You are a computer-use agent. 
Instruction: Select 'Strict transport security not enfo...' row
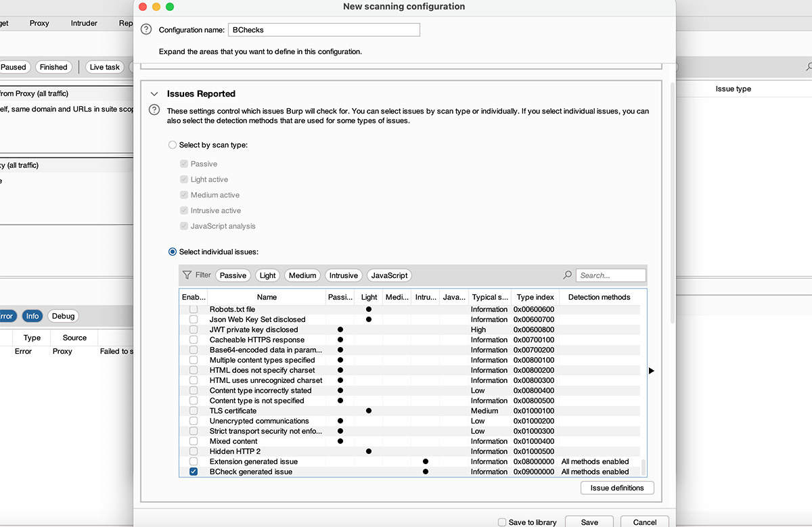409,431
